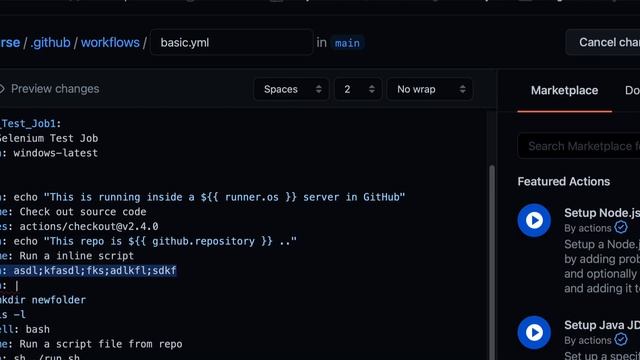Click the 'Selenium Test Job' line
Viewport: 640px width, 360px height.
pos(49,138)
